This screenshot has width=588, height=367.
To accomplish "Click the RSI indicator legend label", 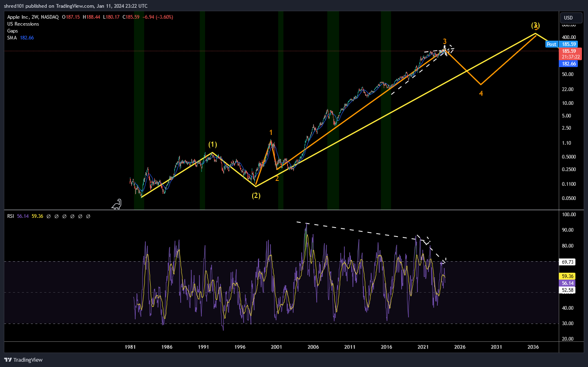I will [x=11, y=216].
